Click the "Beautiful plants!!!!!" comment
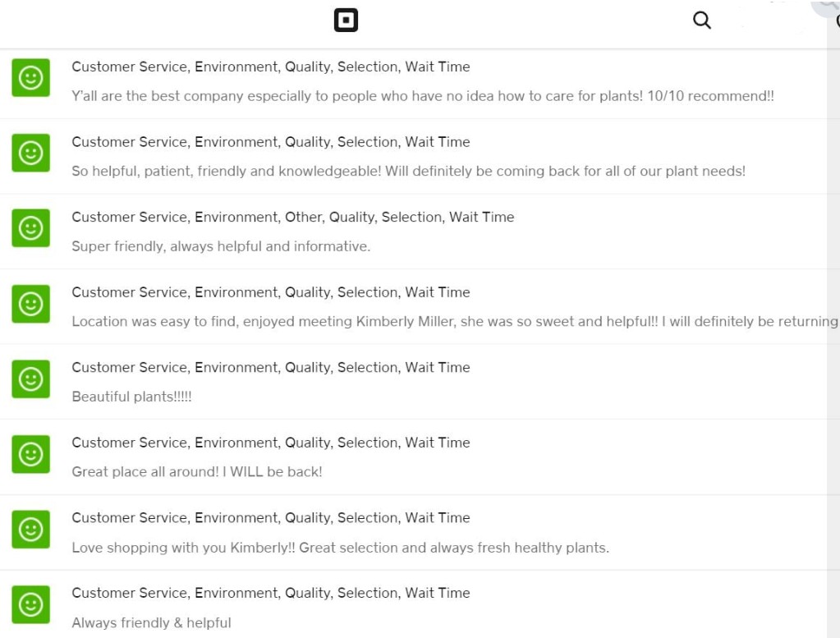 131,397
